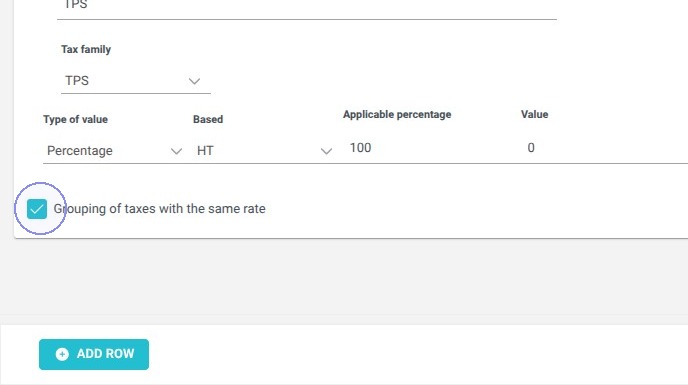688x385 pixels.
Task: Click the 'Grouping of taxes with the same rate' label
Action: (159, 209)
